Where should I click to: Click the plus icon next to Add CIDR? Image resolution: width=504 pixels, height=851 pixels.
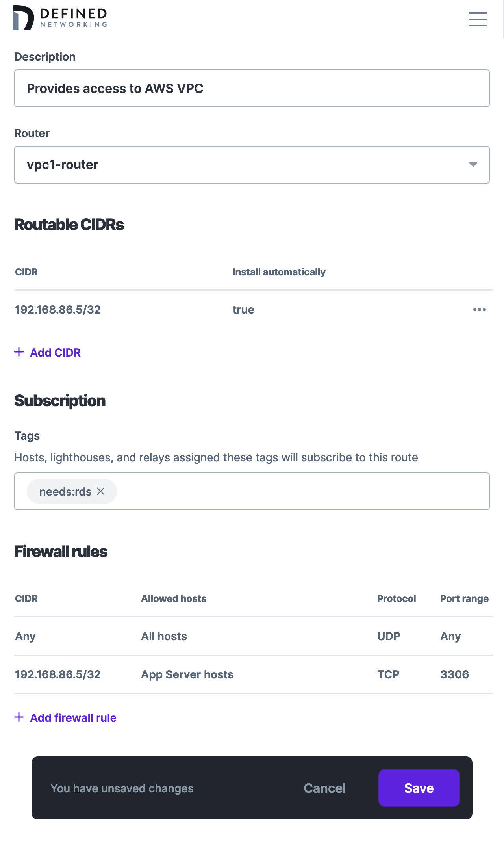point(19,352)
